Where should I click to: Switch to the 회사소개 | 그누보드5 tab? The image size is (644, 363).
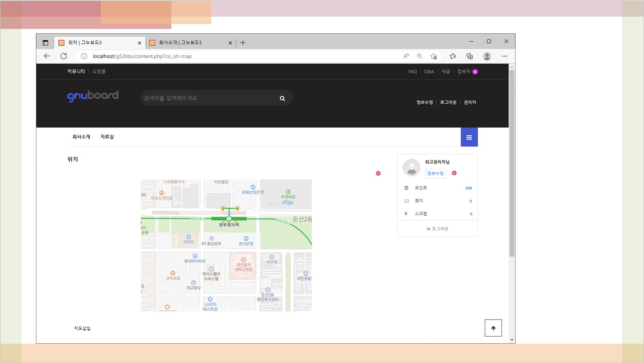click(x=190, y=43)
